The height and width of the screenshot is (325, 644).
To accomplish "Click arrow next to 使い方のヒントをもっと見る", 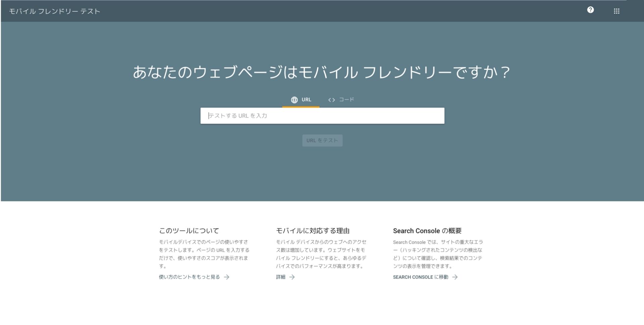I will pos(227,277).
